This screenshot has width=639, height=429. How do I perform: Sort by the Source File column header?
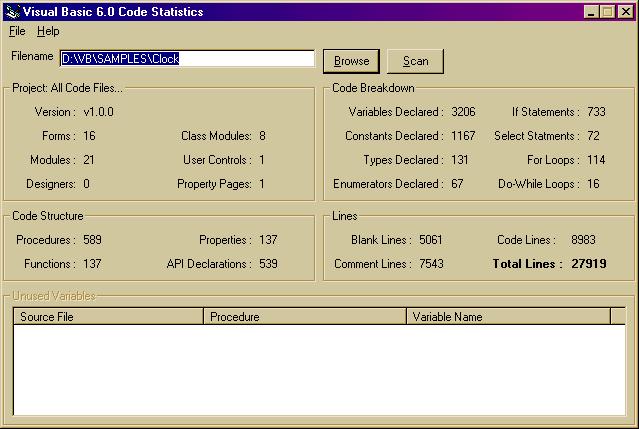(108, 317)
